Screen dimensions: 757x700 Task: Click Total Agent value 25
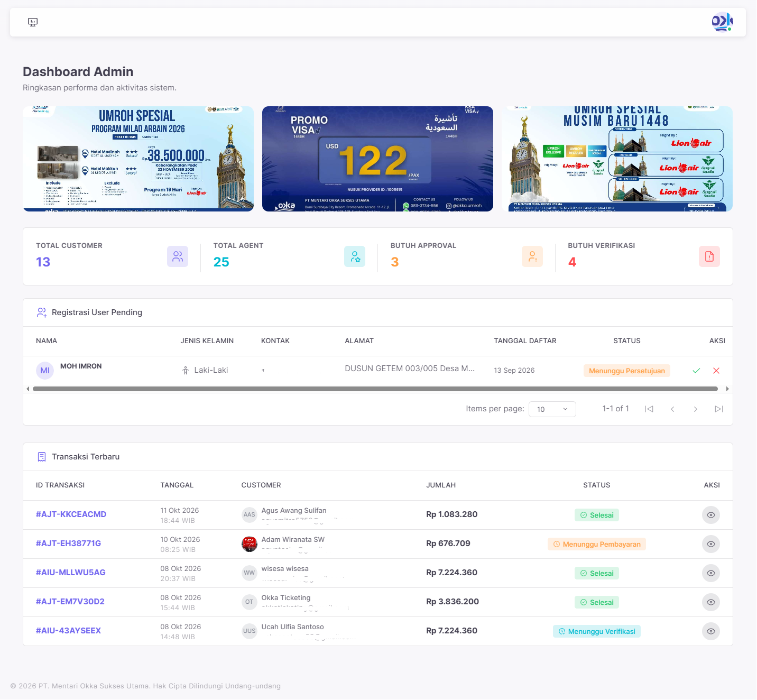221,262
